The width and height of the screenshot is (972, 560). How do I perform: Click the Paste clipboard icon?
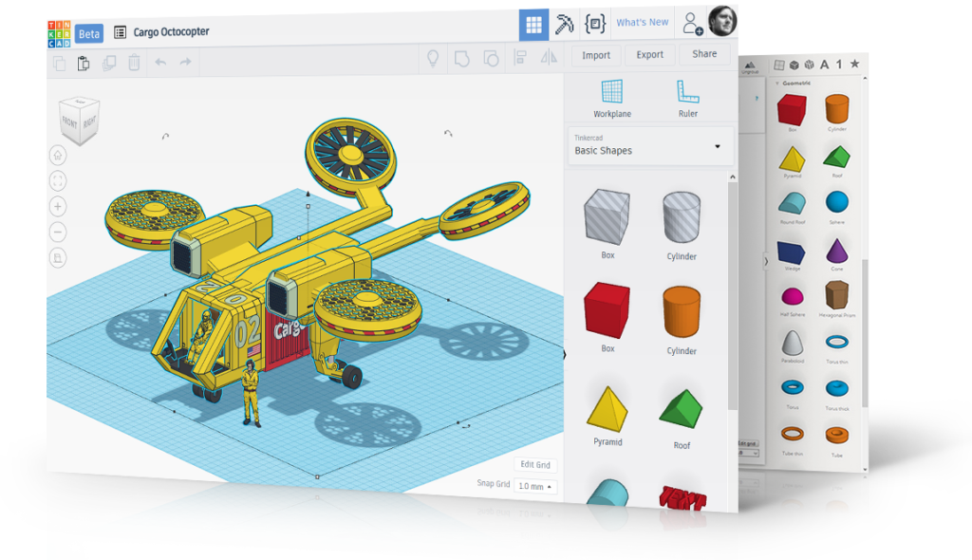click(x=84, y=64)
